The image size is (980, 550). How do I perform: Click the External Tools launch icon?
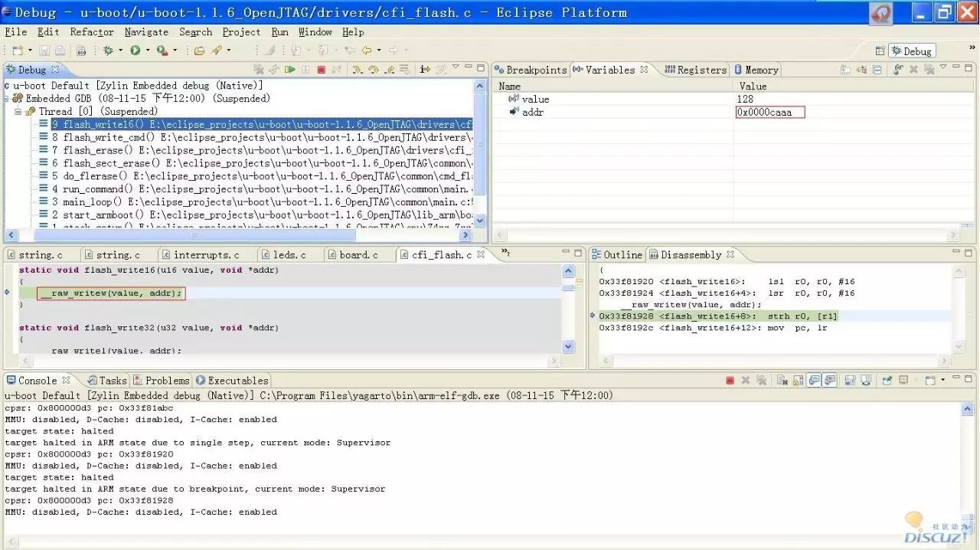[162, 51]
